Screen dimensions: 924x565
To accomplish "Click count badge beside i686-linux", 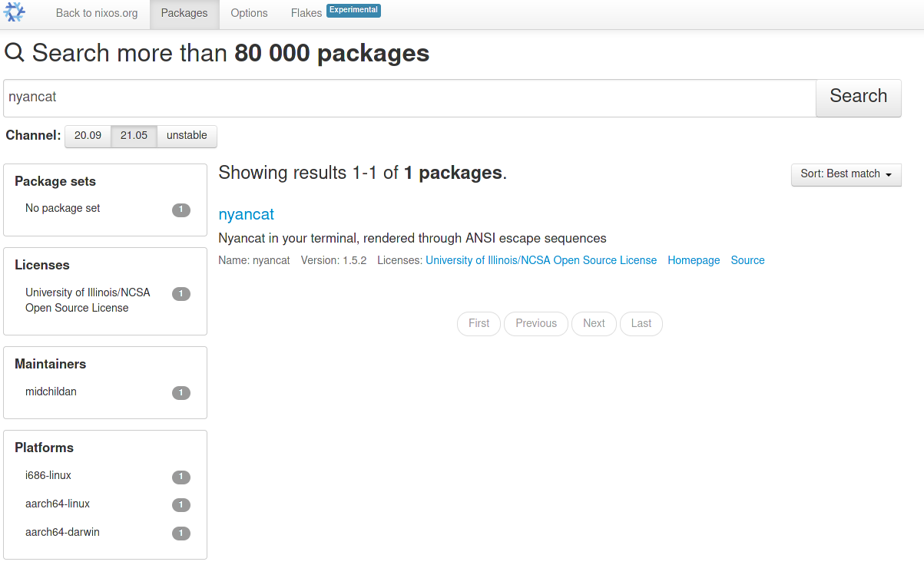I will coord(181,477).
